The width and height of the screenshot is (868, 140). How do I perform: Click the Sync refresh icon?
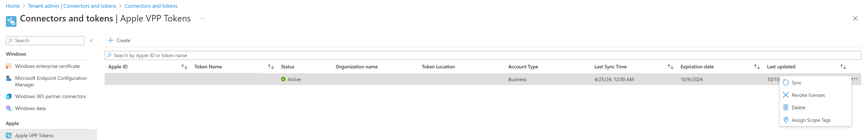(785, 83)
